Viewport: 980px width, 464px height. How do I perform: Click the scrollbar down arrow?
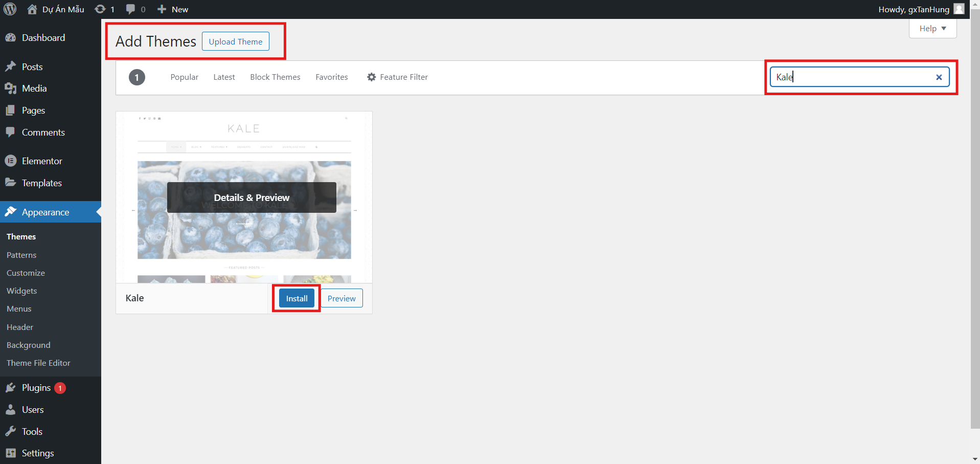[975, 459]
